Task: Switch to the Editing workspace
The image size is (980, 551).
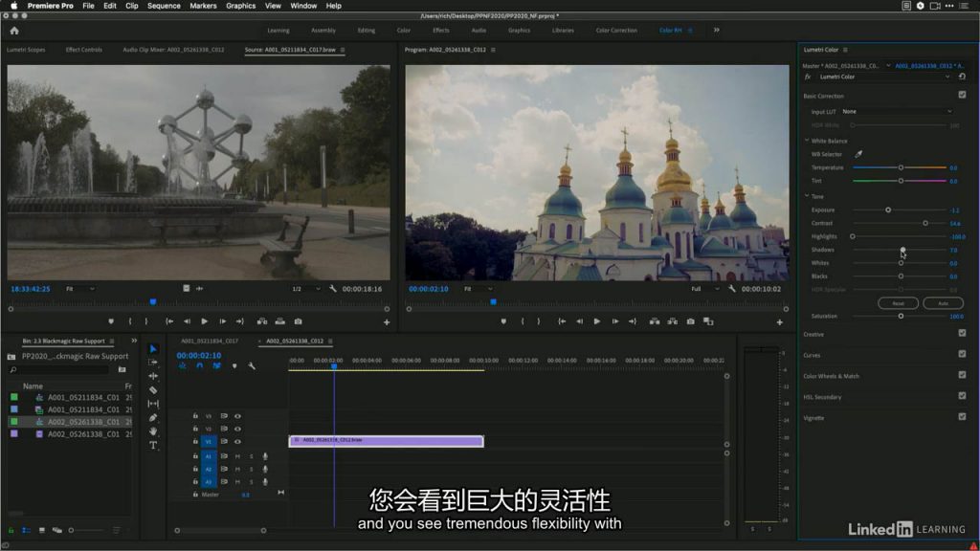Action: 367,30
